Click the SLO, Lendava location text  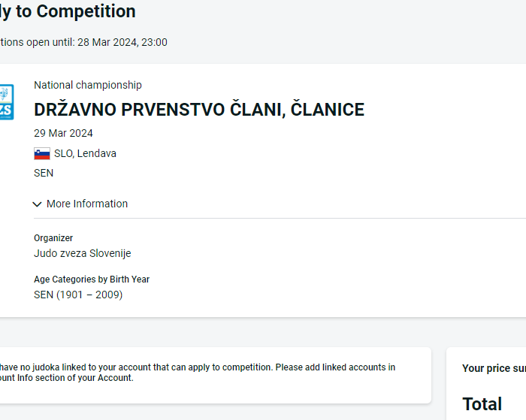(x=85, y=153)
